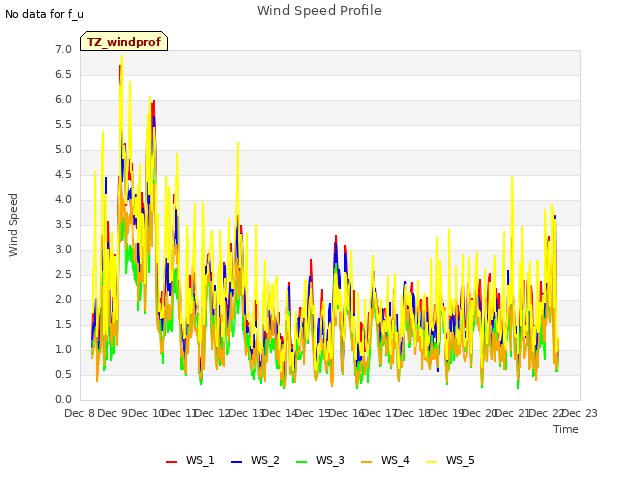Select the WS_3 green legend swatch
Screen dimensions: 640x480
[301, 462]
